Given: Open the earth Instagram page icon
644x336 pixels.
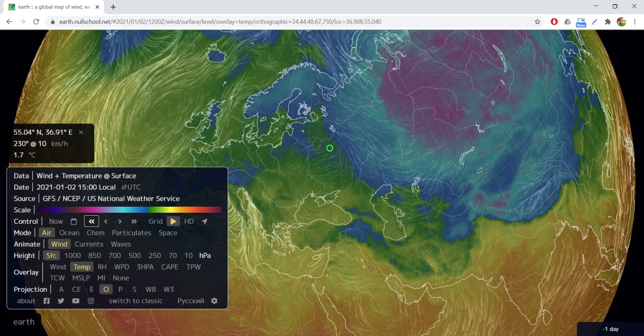Looking at the screenshot, I should point(91,301).
